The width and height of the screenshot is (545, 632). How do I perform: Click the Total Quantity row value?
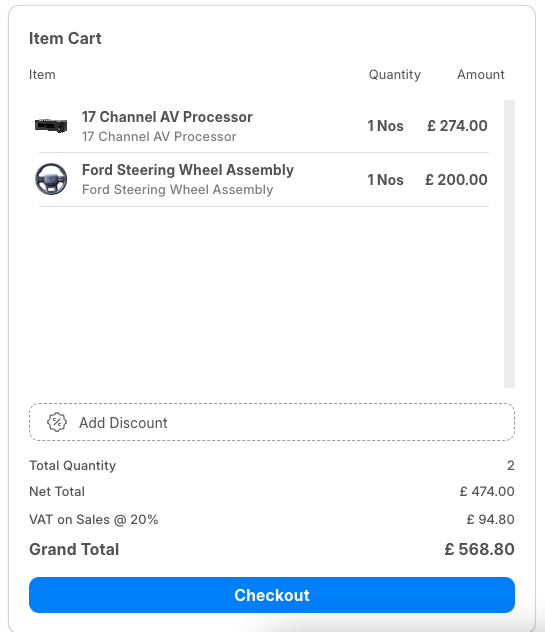[x=511, y=466]
